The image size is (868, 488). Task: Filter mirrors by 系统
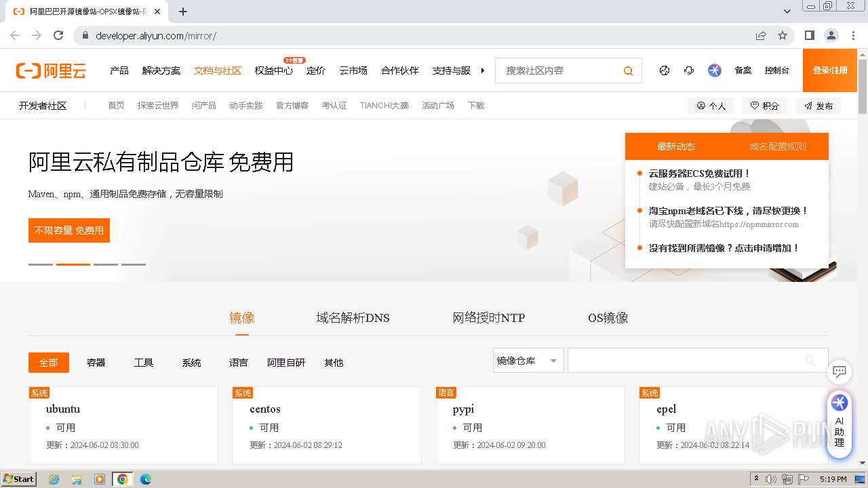pyautogui.click(x=191, y=363)
